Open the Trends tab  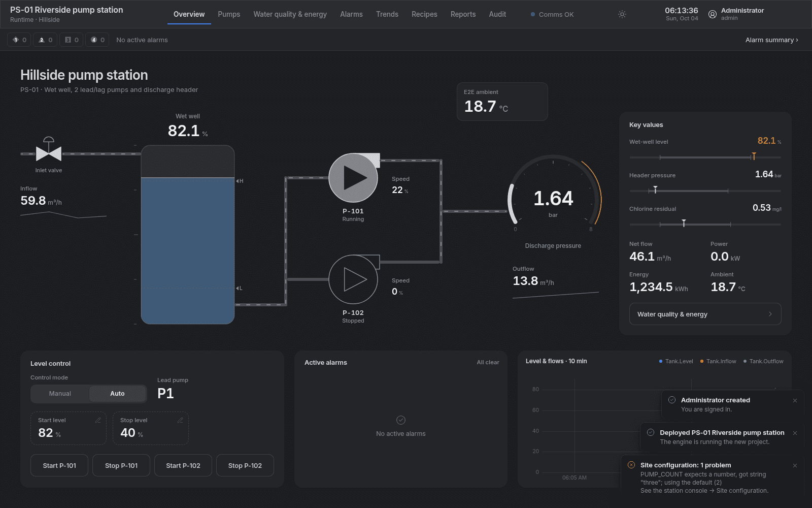coord(387,14)
